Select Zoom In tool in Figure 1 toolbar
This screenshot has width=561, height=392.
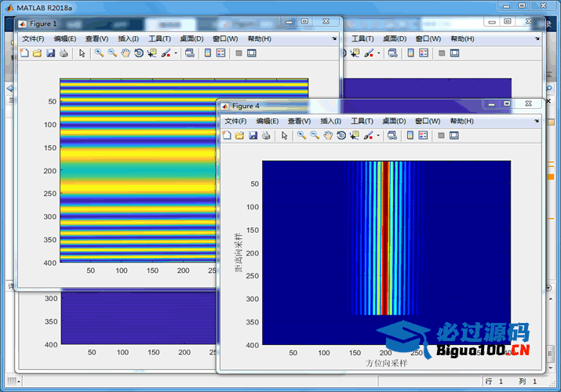pyautogui.click(x=99, y=53)
